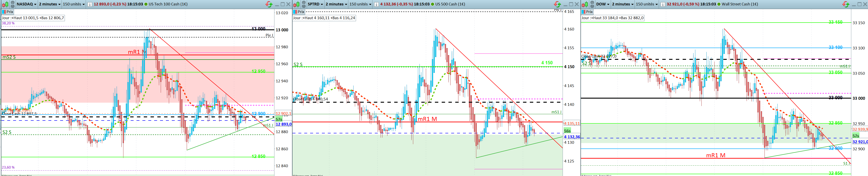Viewport: 868px width, 176px height.
Task: Click the US Tech 100 Cash (1€) title
Action: point(168,4)
